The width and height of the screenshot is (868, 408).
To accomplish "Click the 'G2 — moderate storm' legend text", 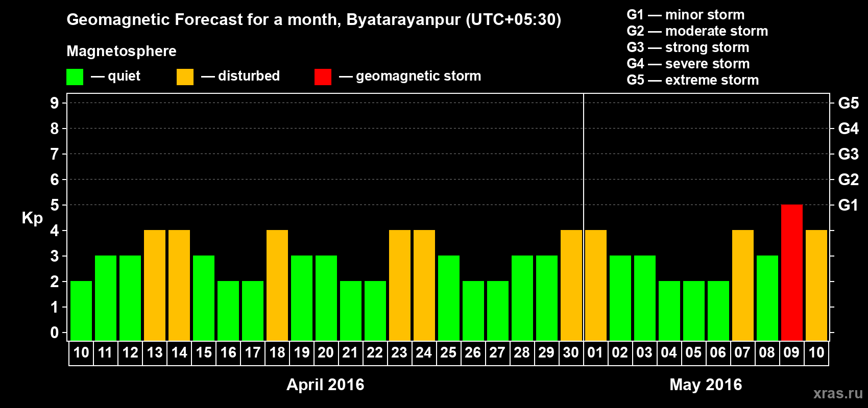I will pyautogui.click(x=697, y=31).
